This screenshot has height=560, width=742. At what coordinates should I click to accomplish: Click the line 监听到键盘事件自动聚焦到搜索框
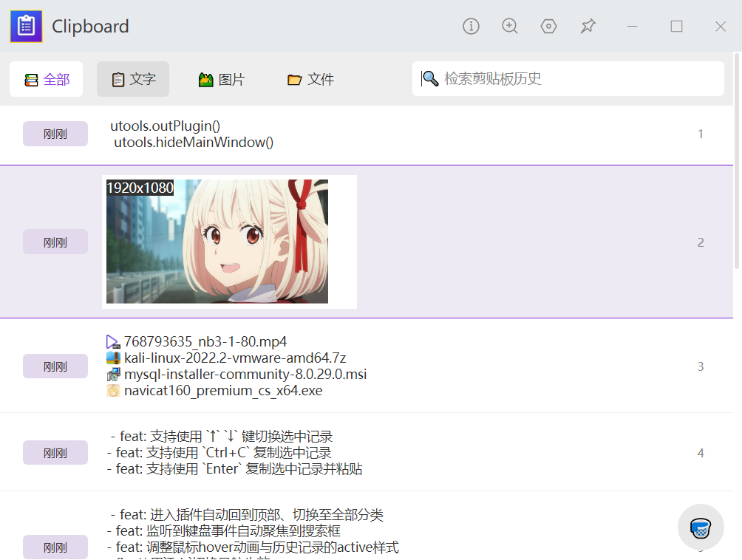coord(224,530)
